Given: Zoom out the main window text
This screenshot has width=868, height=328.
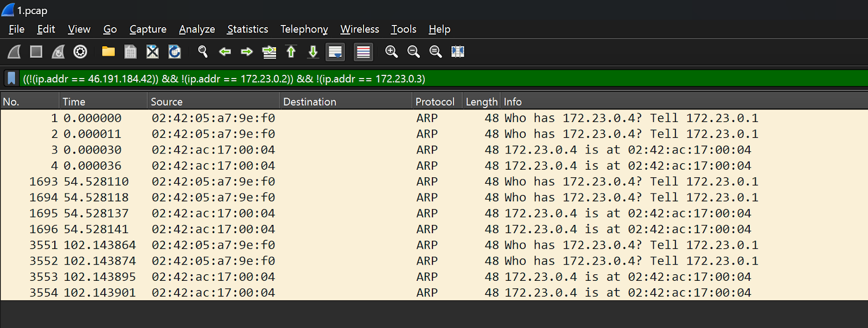Looking at the screenshot, I should pyautogui.click(x=413, y=52).
